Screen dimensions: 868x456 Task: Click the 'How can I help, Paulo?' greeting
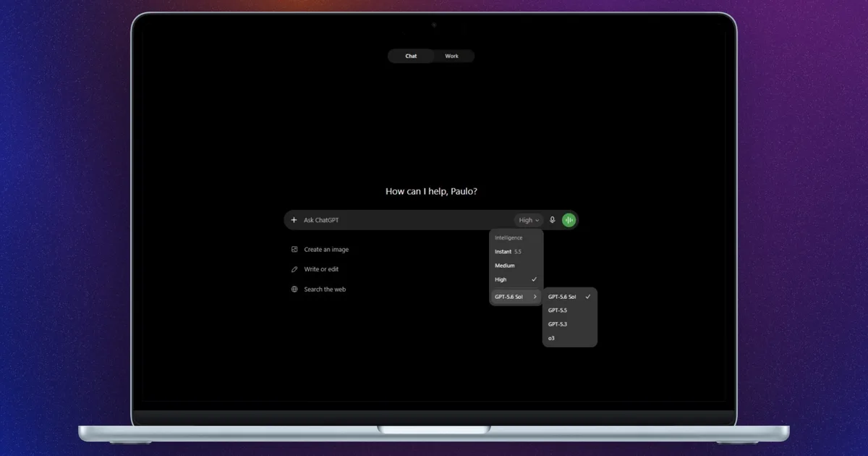pyautogui.click(x=432, y=192)
